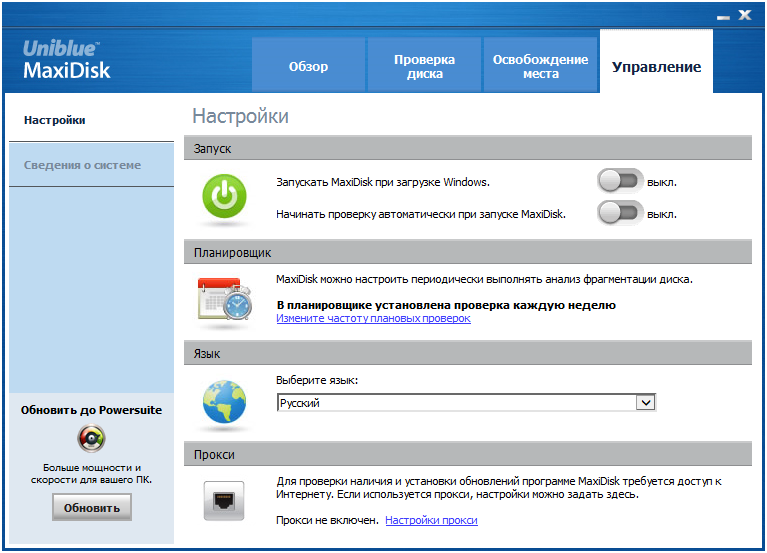767x553 pixels.
Task: Toggle automatic scan when MaxiDisk starts
Action: click(620, 213)
